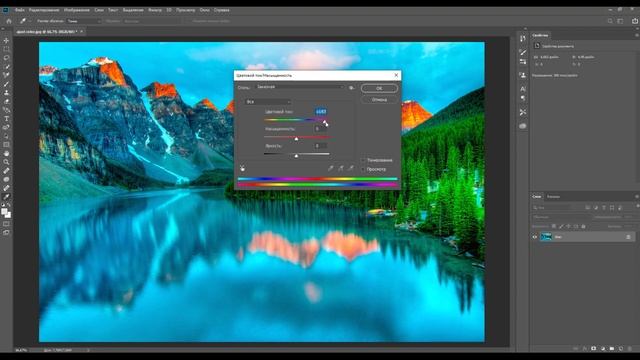This screenshot has height=360, width=640.
Task: Click the hue slider handle
Action: [325, 122]
